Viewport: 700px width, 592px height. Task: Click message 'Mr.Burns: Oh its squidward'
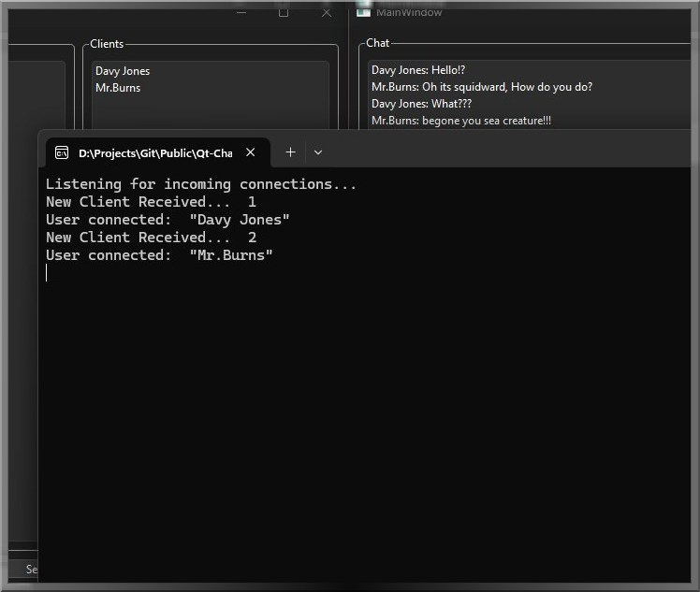click(482, 87)
